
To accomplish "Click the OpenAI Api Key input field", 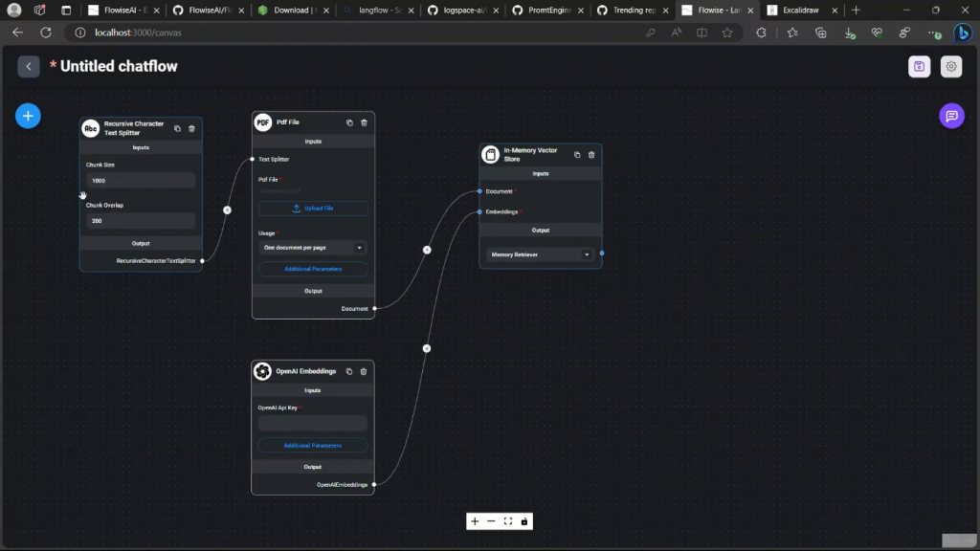I will point(313,423).
